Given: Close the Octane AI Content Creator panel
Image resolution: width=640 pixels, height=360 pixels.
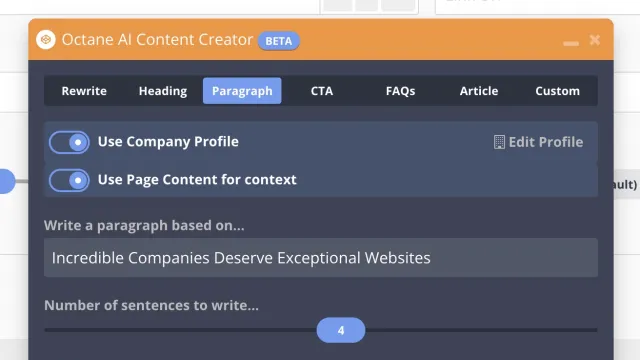Looking at the screenshot, I should [595, 40].
